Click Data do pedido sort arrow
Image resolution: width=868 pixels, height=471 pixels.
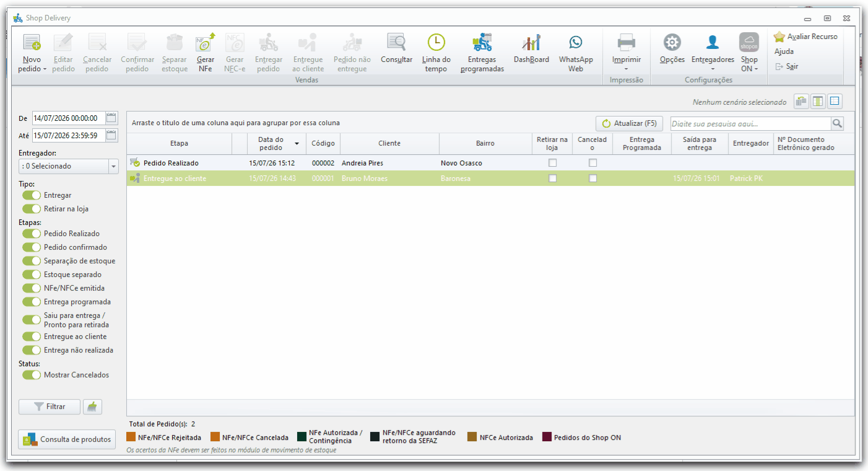(297, 144)
